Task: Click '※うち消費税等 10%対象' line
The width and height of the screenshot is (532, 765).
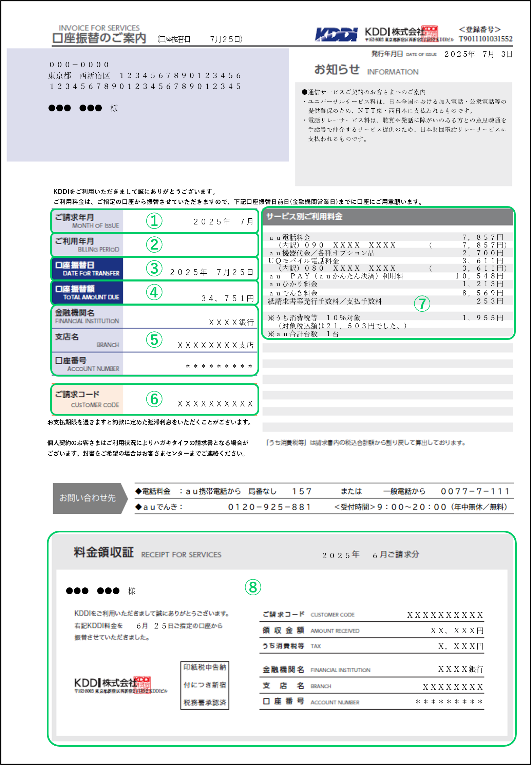Action: coord(314,318)
